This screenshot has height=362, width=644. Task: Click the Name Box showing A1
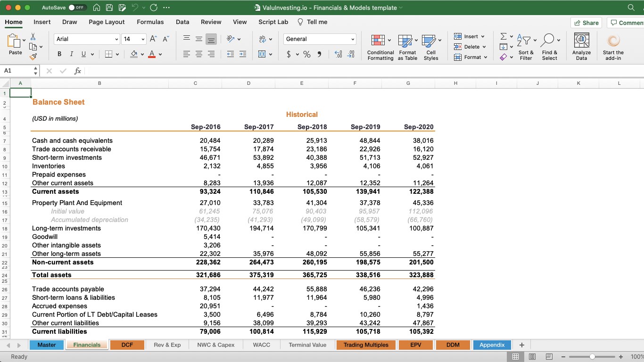click(x=17, y=71)
